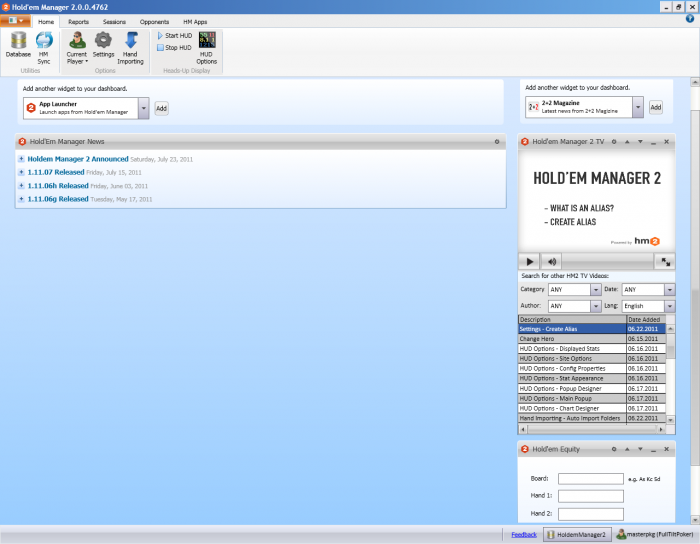Switch to the Sessions tab
This screenshot has height=544, width=700.
(x=114, y=22)
